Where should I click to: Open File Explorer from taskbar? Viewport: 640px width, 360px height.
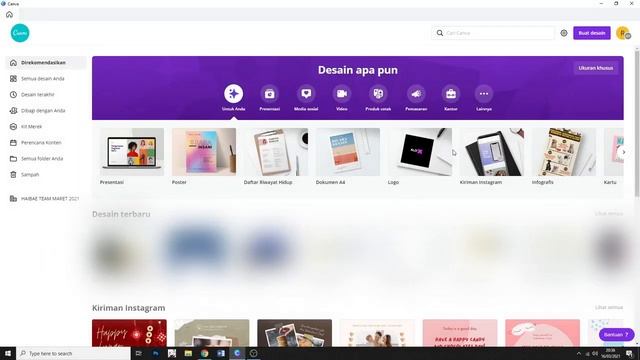pyautogui.click(x=188, y=353)
